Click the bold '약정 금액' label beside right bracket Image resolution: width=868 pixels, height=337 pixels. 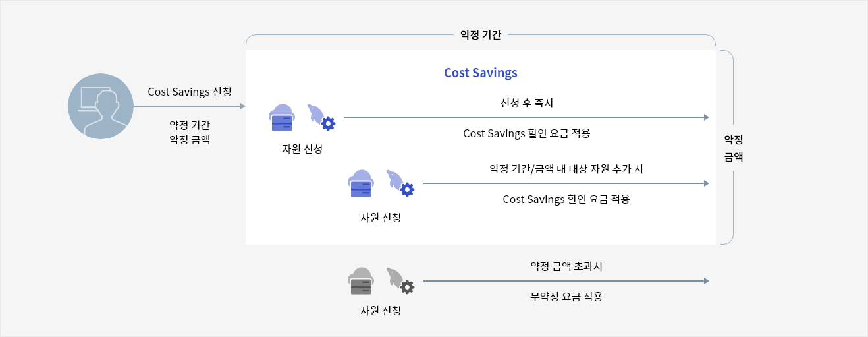pos(734,148)
